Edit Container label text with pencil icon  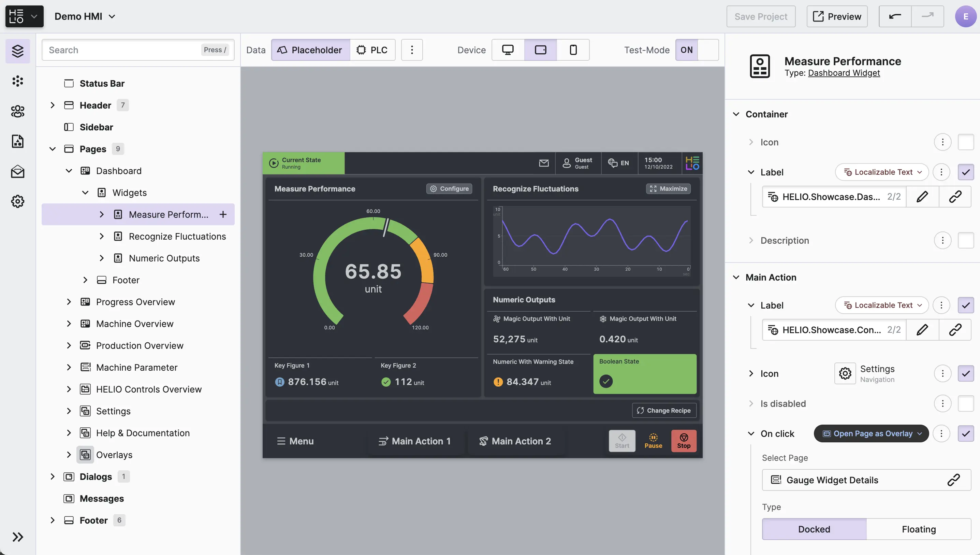point(922,197)
